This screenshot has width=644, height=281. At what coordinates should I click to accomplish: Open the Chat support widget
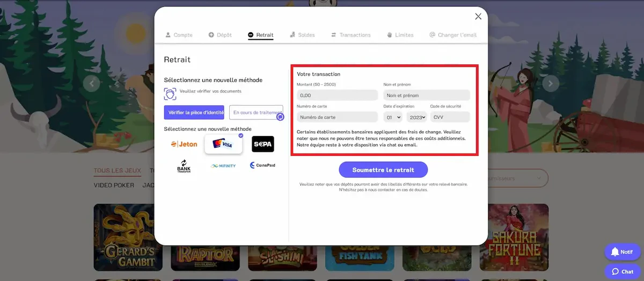[x=622, y=271]
